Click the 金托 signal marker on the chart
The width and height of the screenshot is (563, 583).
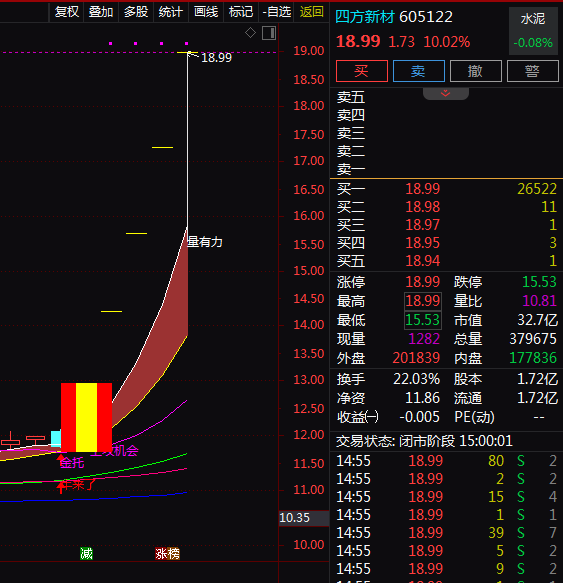click(71, 463)
